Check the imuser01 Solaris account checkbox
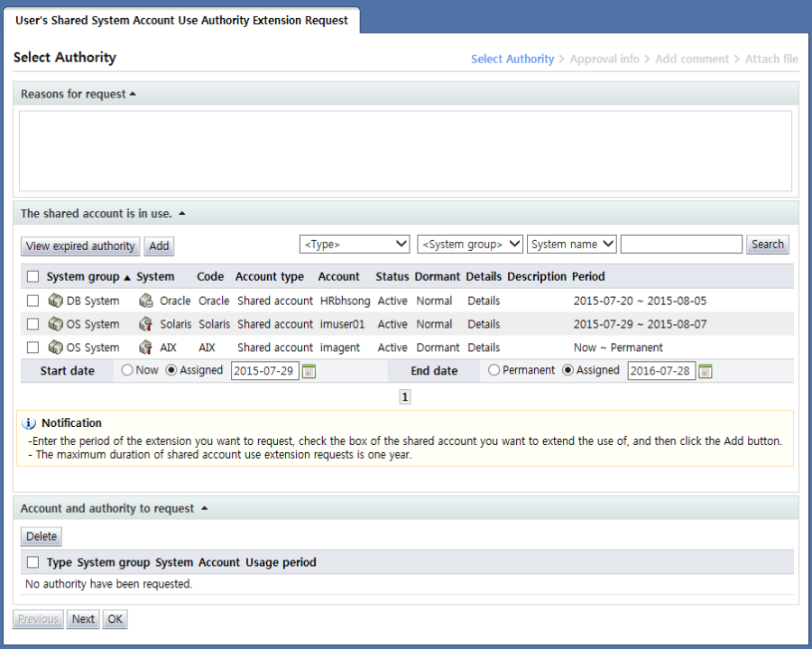This screenshot has height=649, width=812. pyautogui.click(x=32, y=324)
